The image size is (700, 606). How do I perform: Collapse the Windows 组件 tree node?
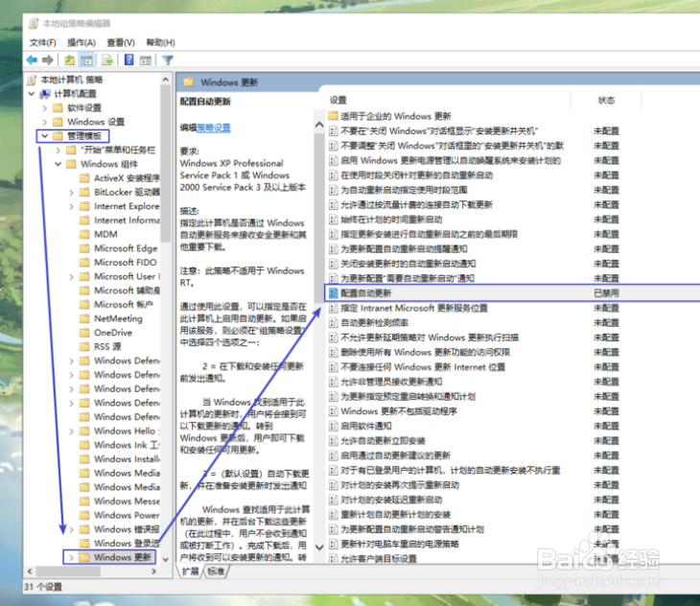[58, 164]
